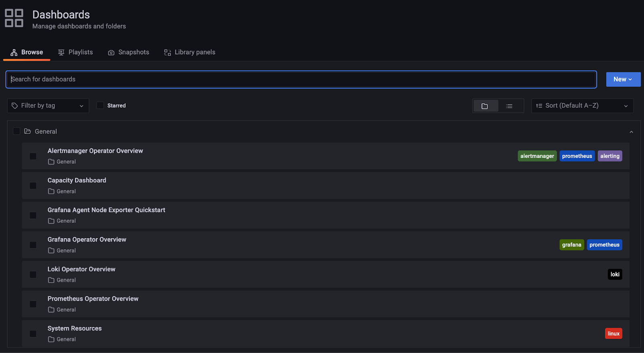The width and height of the screenshot is (644, 353).
Task: Check Grafana Agent Node Exporter Quickstart checkbox
Action: pos(33,215)
